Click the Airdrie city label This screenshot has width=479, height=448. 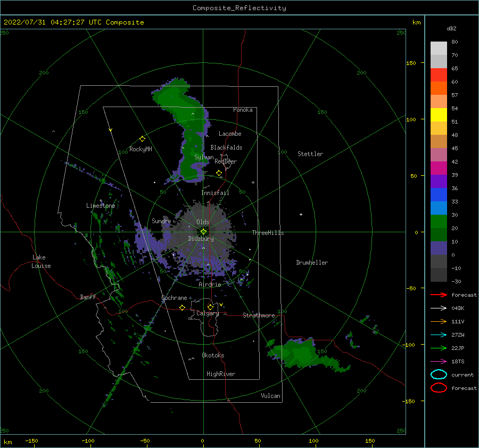click(210, 284)
